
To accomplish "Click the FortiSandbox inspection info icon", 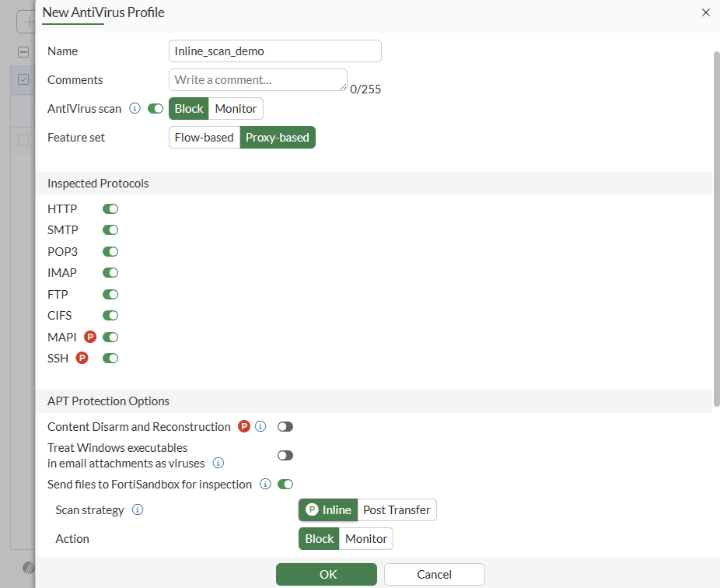I will click(265, 484).
